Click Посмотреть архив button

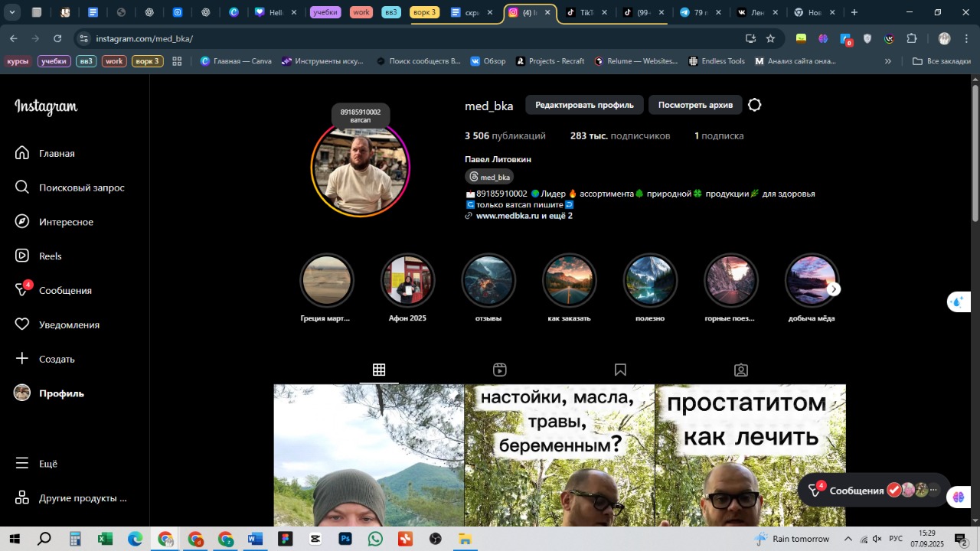pyautogui.click(x=695, y=105)
